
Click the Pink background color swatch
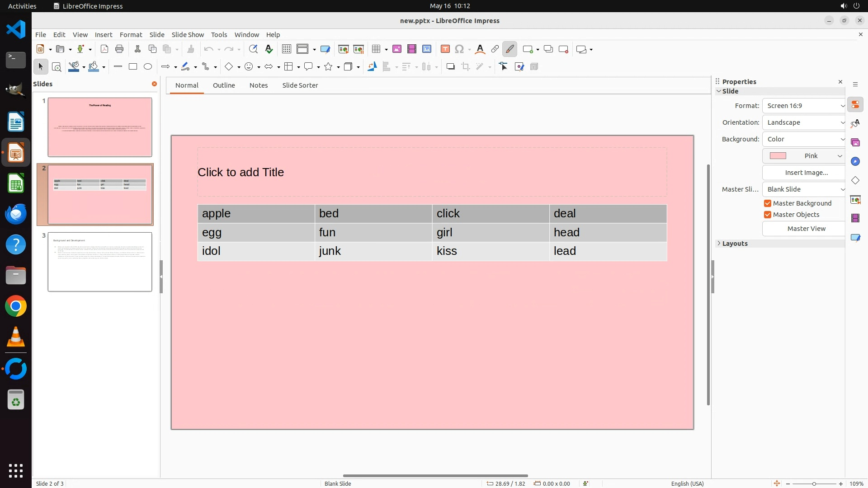778,156
